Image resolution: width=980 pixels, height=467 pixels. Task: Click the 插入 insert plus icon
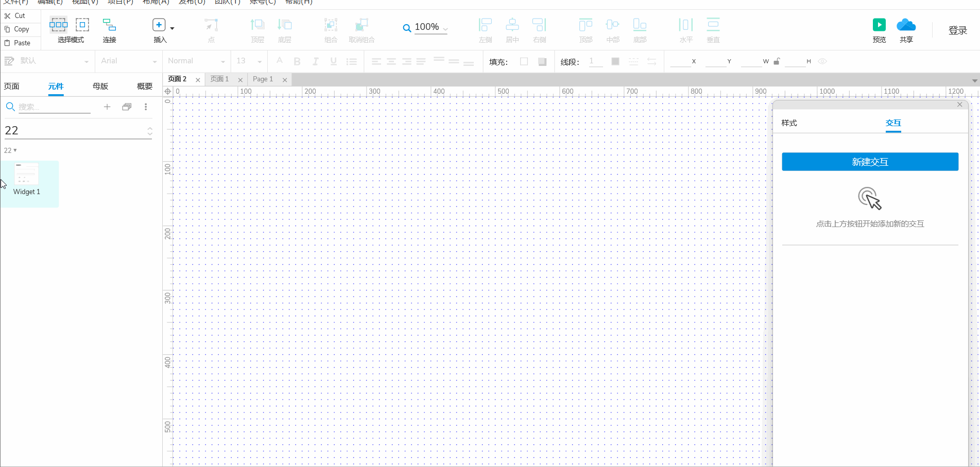coord(159,25)
